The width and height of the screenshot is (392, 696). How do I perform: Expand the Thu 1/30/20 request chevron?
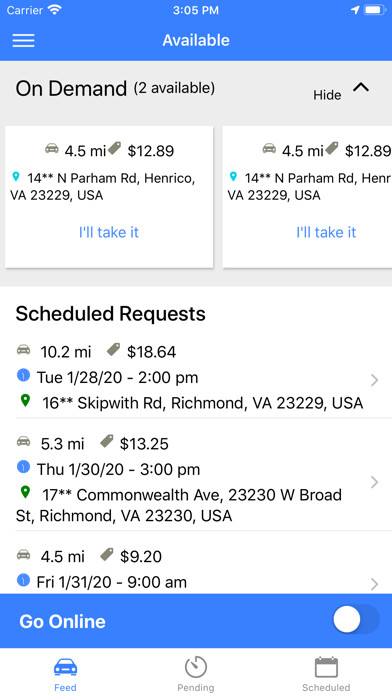pos(374,482)
